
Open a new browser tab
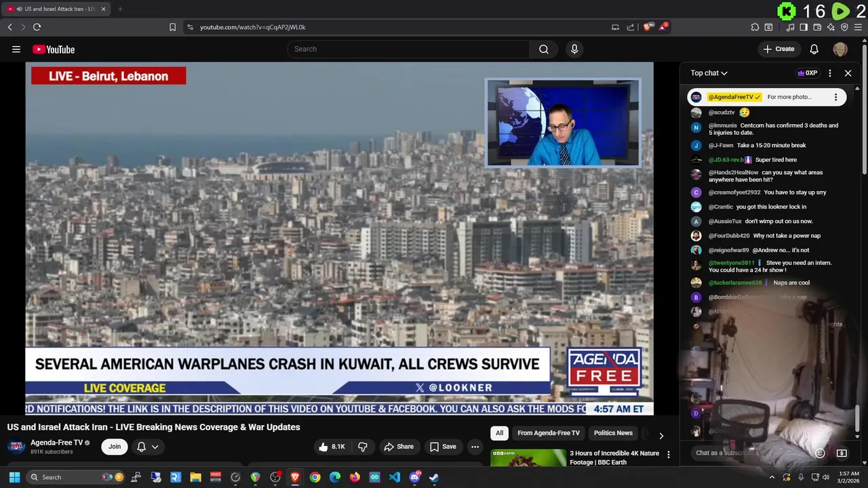[x=120, y=9]
